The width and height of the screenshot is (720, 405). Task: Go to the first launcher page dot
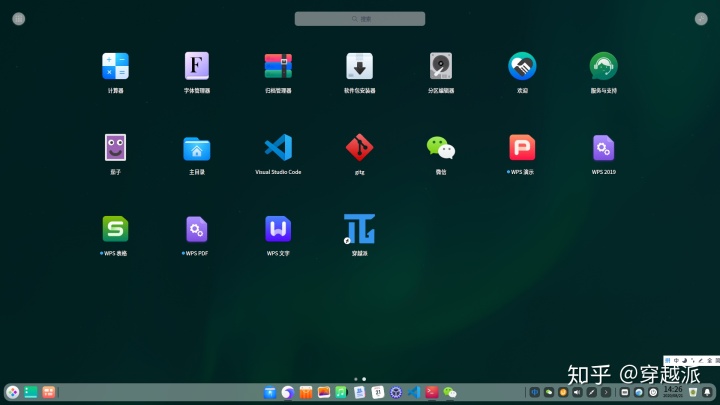click(x=356, y=379)
